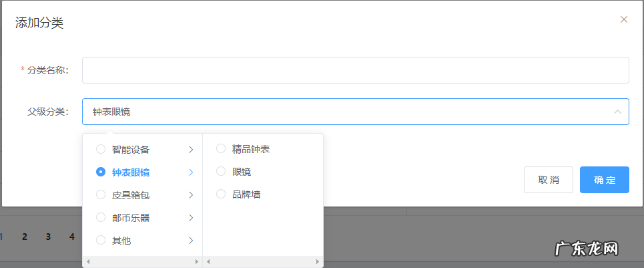Go to page 3 in pagination
Viewport: 644px width, 268px height.
[x=48, y=237]
